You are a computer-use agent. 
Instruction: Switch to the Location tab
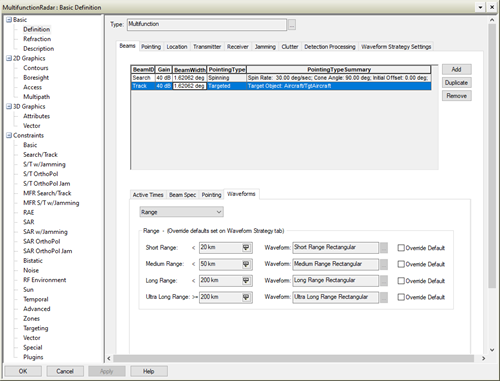(x=177, y=47)
